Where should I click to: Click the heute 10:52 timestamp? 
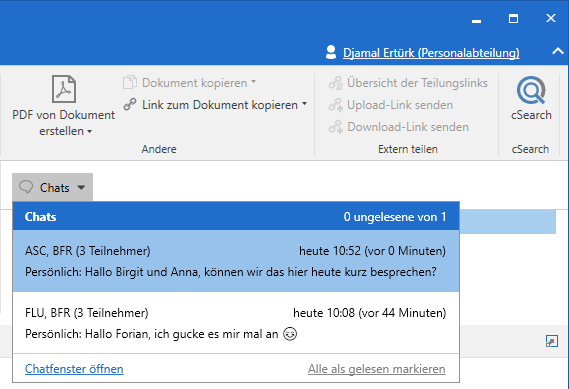point(372,251)
